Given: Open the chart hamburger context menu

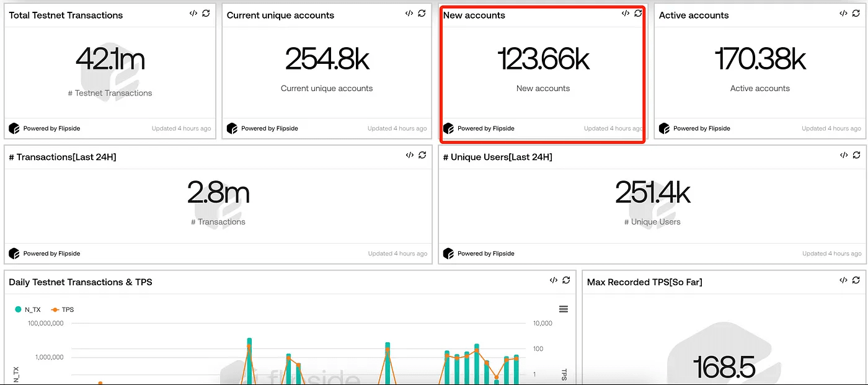Looking at the screenshot, I should pyautogui.click(x=563, y=309).
